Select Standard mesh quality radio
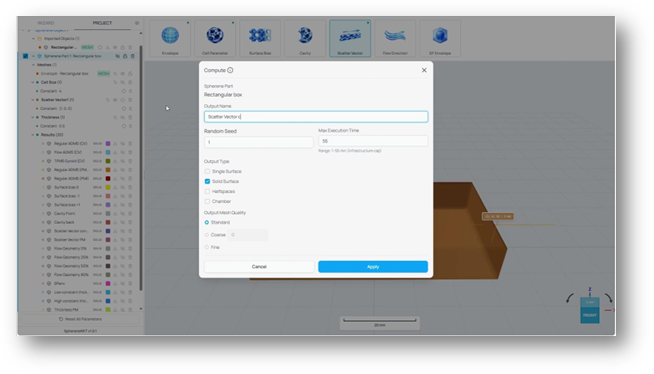The image size is (654, 374). (206, 222)
